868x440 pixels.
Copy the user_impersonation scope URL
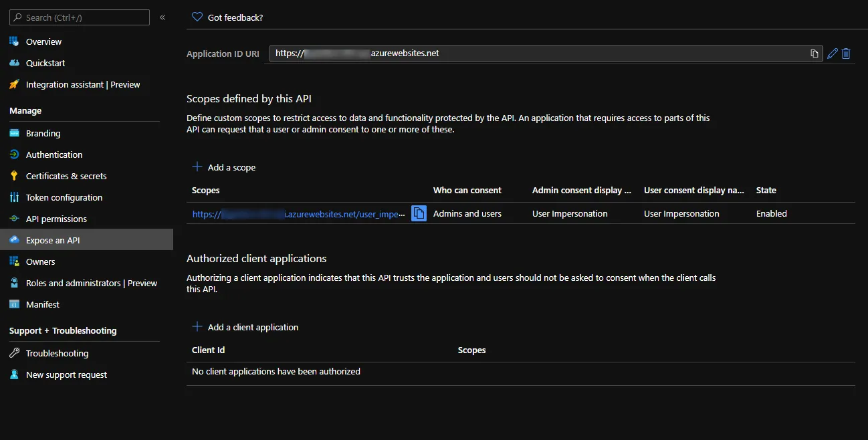click(x=419, y=213)
